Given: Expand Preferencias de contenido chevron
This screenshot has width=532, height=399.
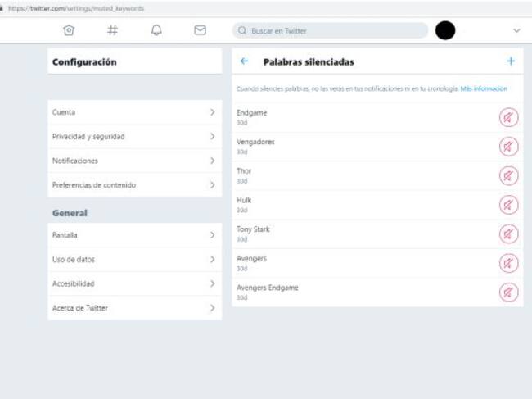Looking at the screenshot, I should pos(212,185).
